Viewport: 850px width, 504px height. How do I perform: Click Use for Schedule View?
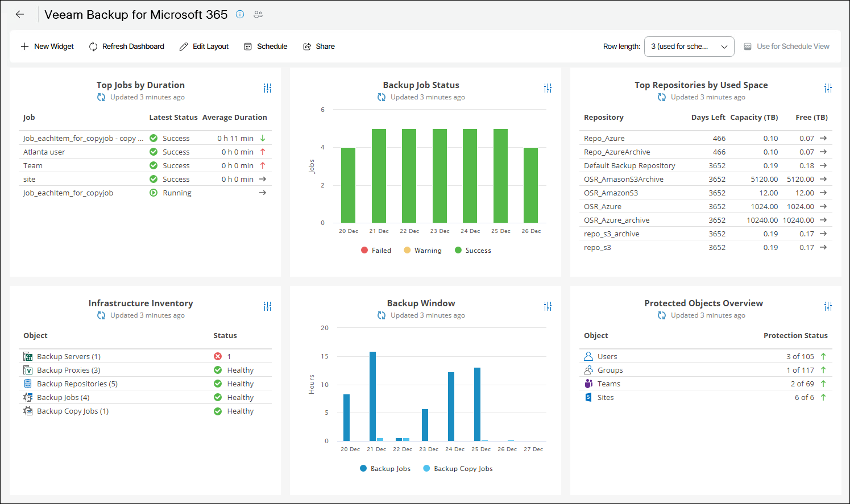click(x=787, y=47)
